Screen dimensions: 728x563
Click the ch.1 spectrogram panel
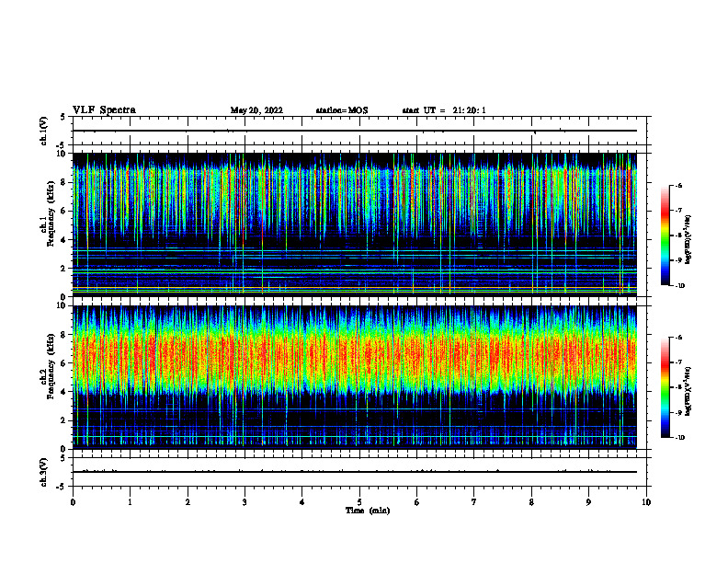(x=355, y=224)
